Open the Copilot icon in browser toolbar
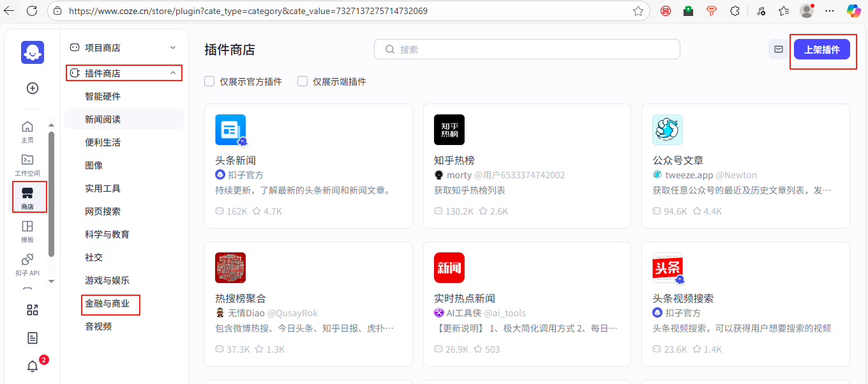This screenshot has width=868, height=384. pyautogui.click(x=853, y=11)
